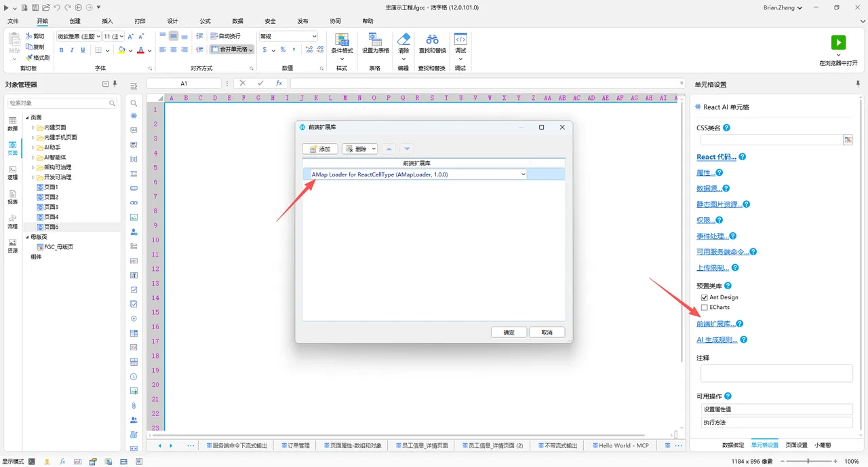The image size is (868, 467).
Task: Select the 报表 section in object manager
Action: tap(12, 197)
